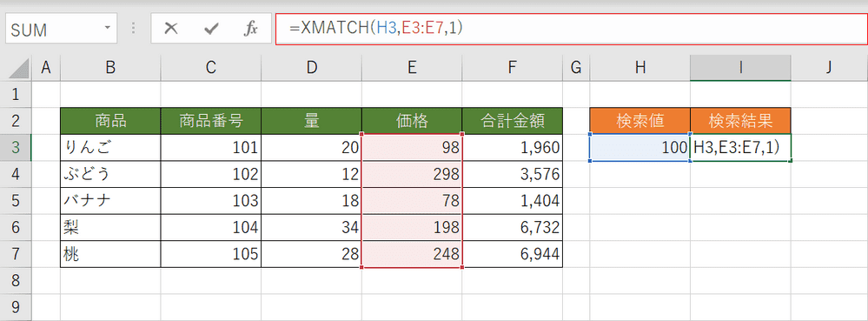868x321 pixels.
Task: Click product number cell 104
Action: click(211, 227)
